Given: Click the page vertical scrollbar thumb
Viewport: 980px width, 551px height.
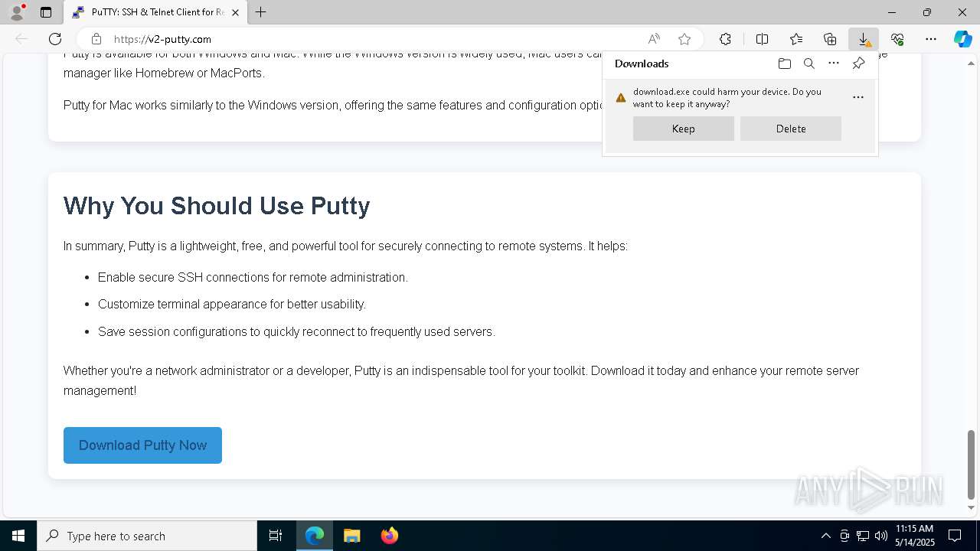Looking at the screenshot, I should tap(972, 464).
